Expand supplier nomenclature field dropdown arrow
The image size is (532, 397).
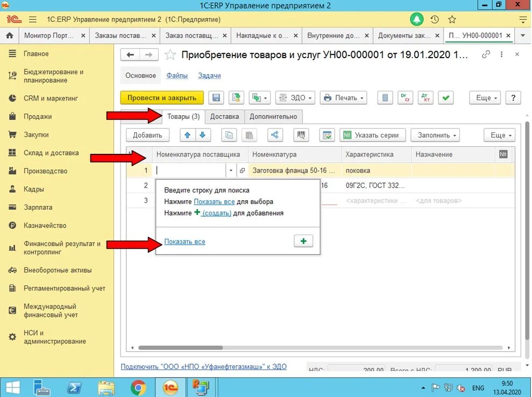click(231, 171)
